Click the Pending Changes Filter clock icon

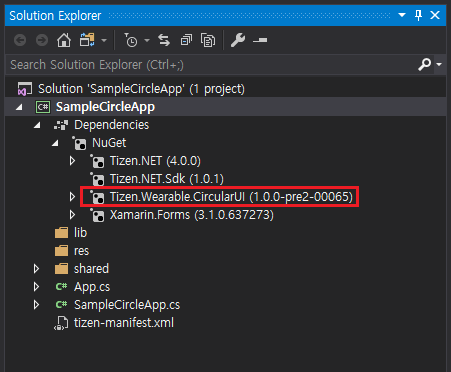[130, 40]
